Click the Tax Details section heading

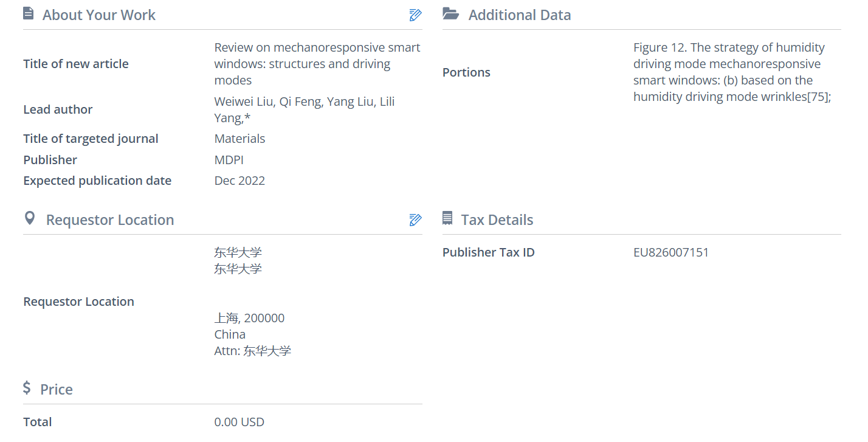pos(497,220)
